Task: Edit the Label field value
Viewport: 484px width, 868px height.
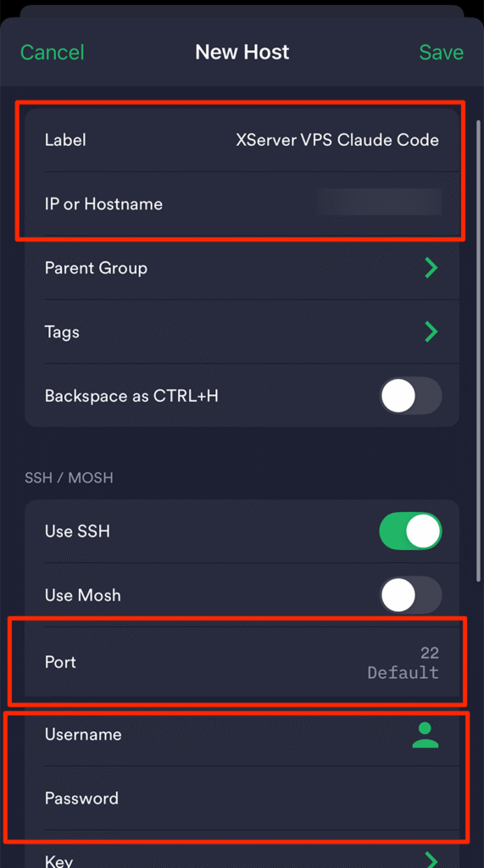Action: tap(337, 140)
